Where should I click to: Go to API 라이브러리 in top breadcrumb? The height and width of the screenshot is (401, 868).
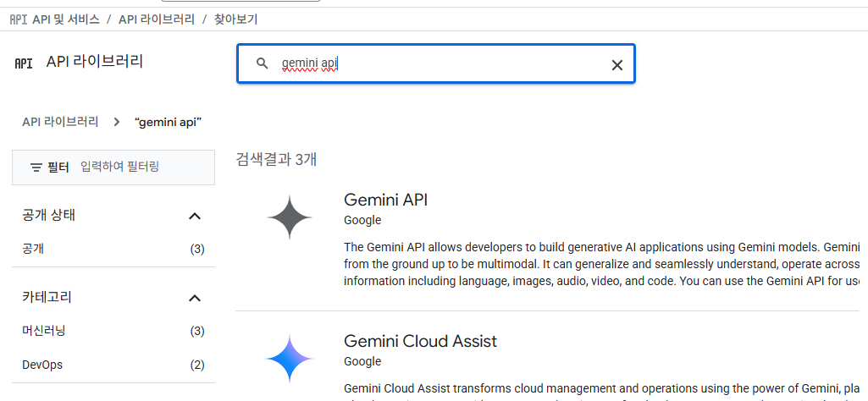tap(157, 20)
